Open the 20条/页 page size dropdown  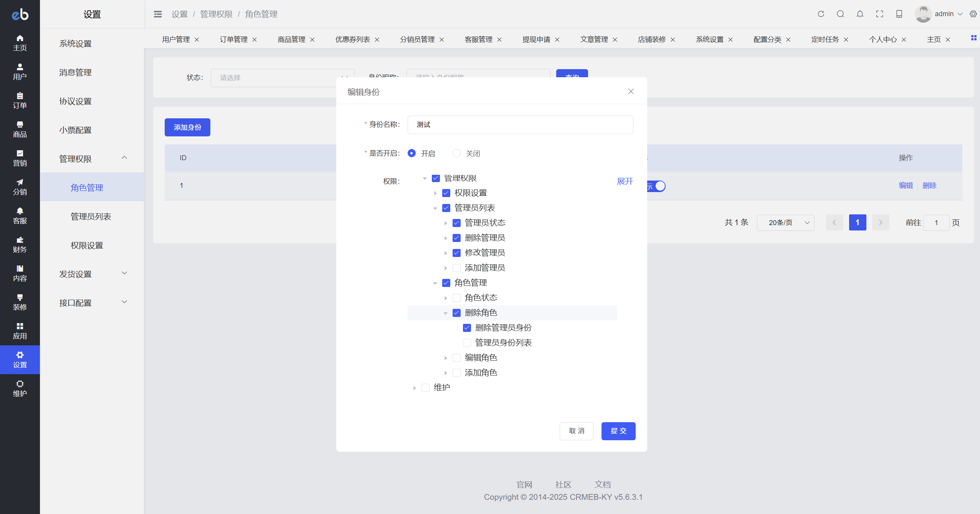785,223
